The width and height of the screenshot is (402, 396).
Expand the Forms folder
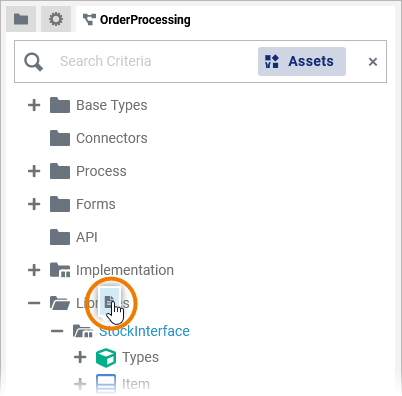(x=34, y=204)
